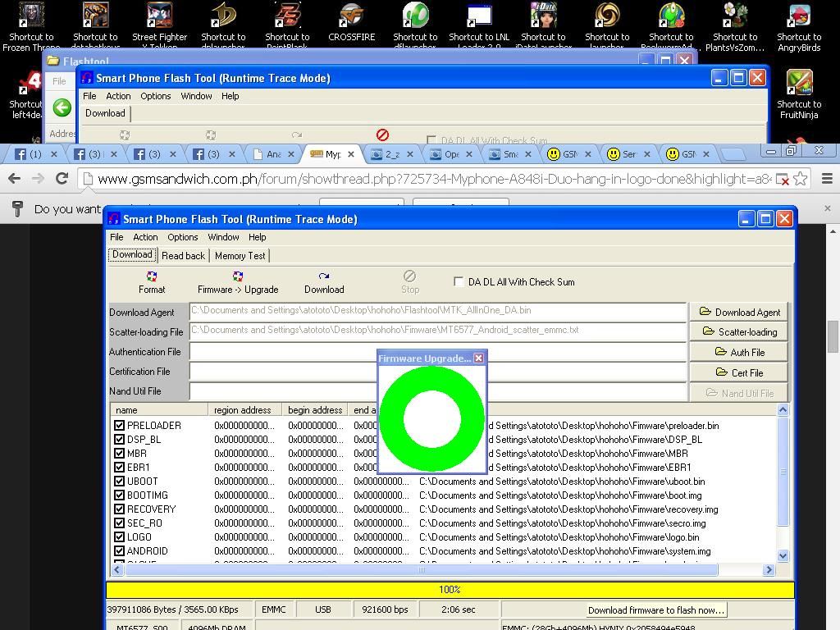Click the Stop icon in toolbar
The width and height of the screenshot is (840, 630).
[410, 276]
